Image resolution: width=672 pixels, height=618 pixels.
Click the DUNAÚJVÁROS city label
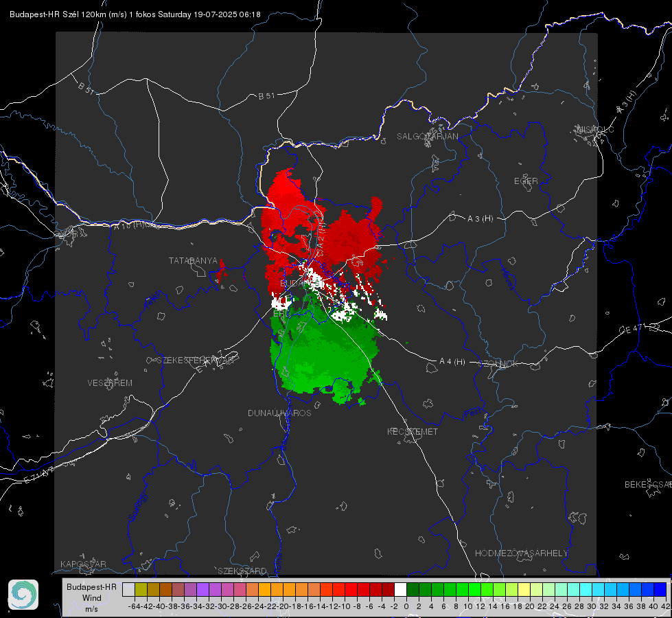click(279, 413)
